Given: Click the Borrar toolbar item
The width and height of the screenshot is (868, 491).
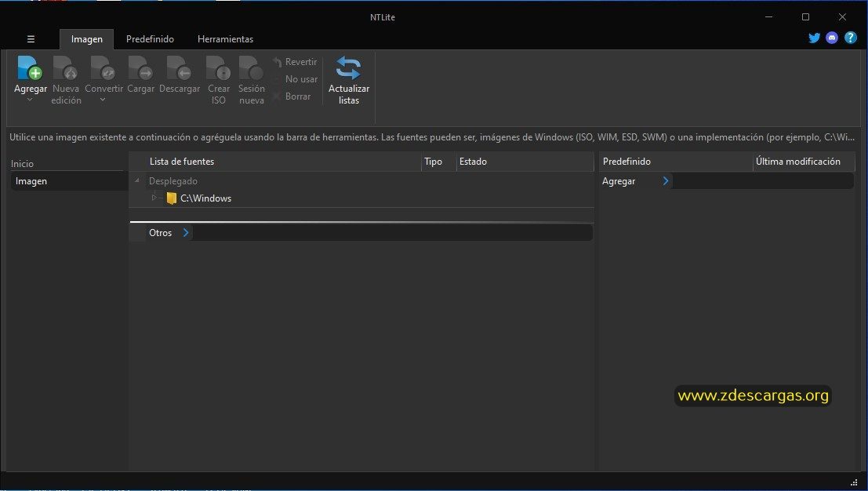Looking at the screenshot, I should click(x=292, y=96).
